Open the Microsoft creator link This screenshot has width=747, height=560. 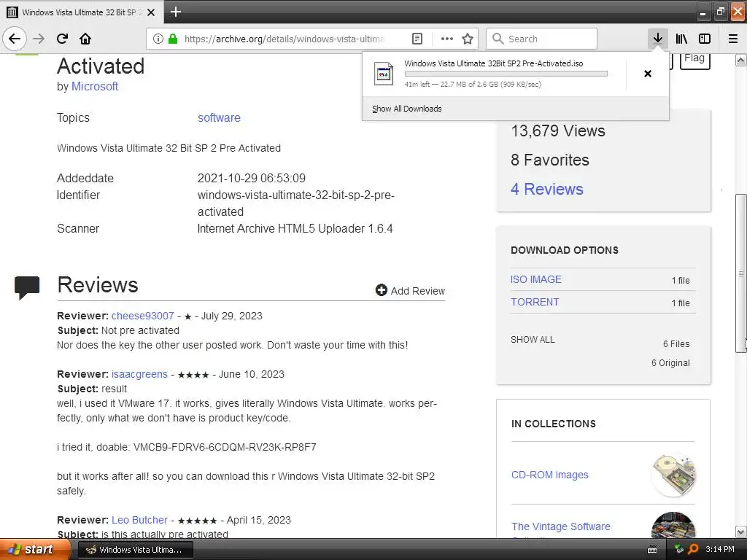[94, 86]
